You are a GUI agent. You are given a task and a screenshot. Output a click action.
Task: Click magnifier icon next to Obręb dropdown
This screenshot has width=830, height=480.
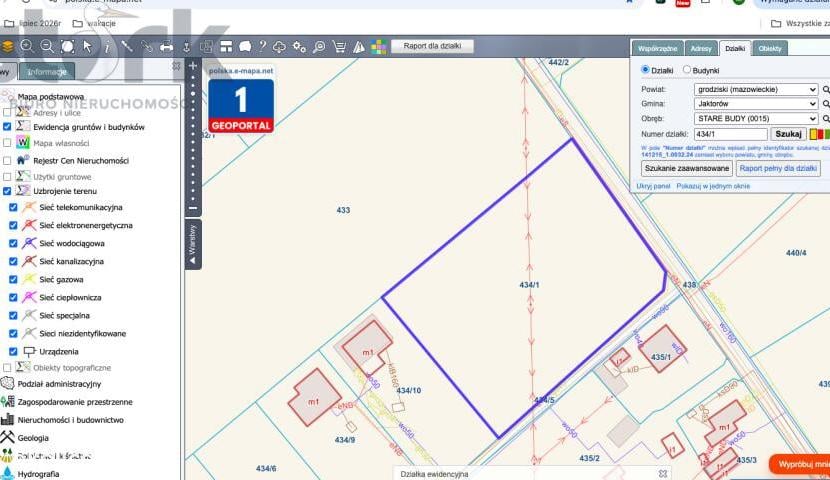[x=826, y=119]
